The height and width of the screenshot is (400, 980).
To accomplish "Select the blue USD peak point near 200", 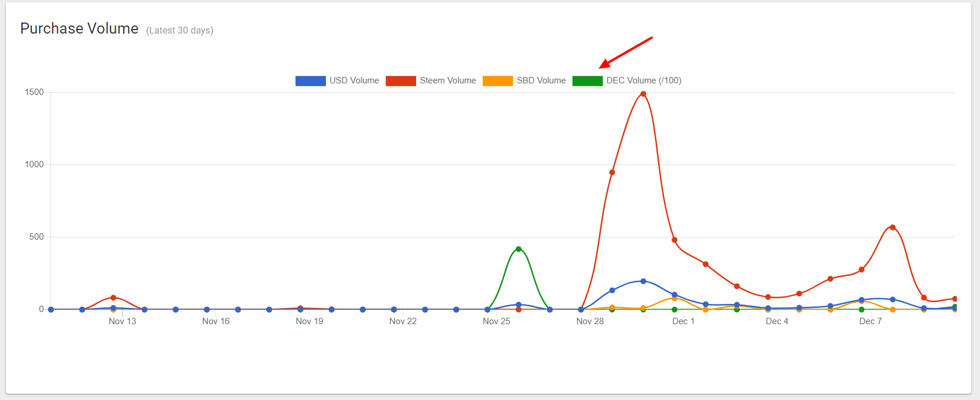I will pos(643,281).
